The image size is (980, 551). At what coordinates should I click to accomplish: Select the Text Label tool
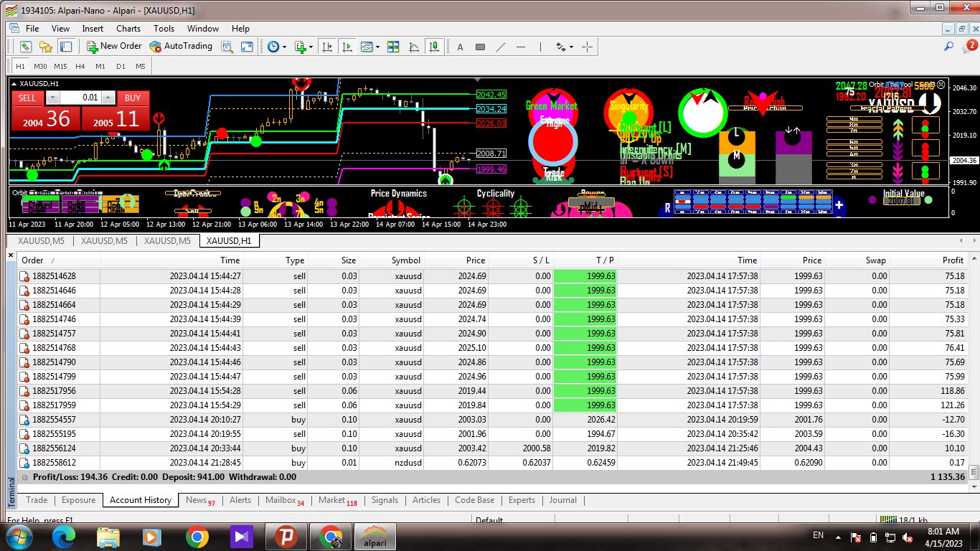point(481,47)
